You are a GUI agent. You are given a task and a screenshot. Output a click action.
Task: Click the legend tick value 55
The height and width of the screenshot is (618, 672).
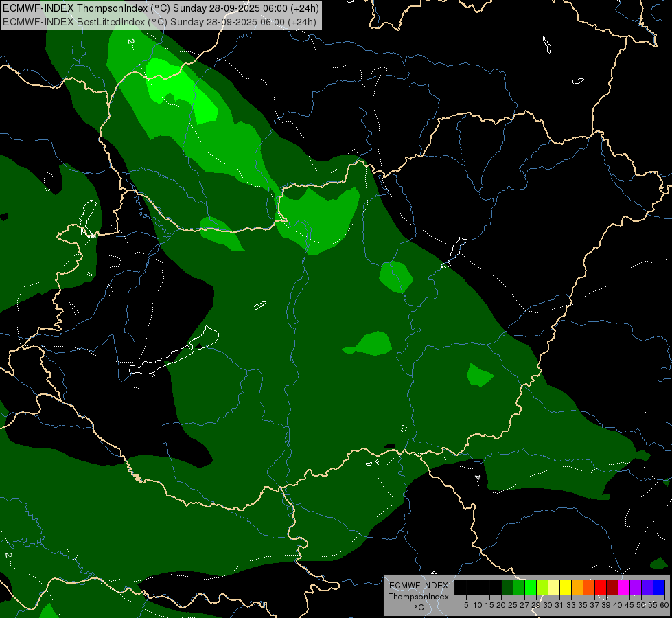(x=653, y=605)
